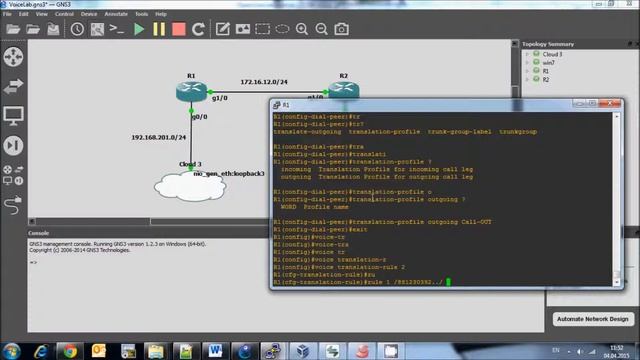The image size is (640, 360).
Task: Open the View menu
Action: click(x=41, y=14)
